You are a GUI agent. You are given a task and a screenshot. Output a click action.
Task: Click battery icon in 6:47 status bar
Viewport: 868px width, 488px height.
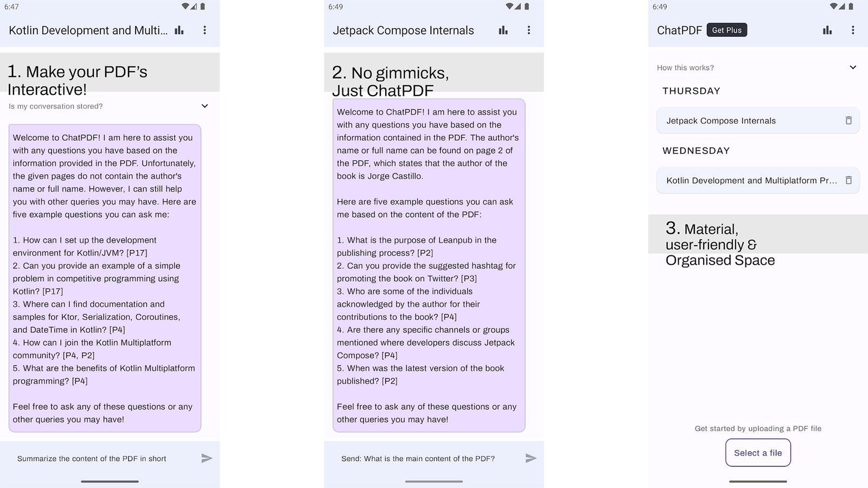coord(202,7)
